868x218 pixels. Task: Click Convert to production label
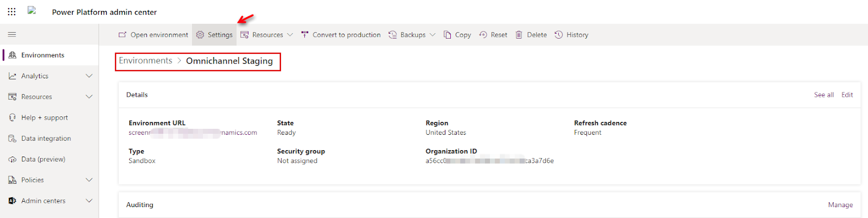(347, 35)
